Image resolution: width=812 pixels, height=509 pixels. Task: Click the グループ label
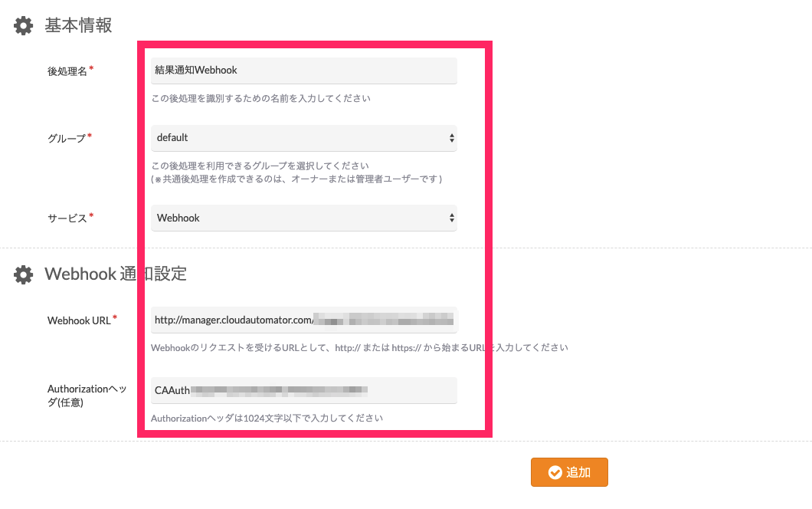[x=67, y=139]
